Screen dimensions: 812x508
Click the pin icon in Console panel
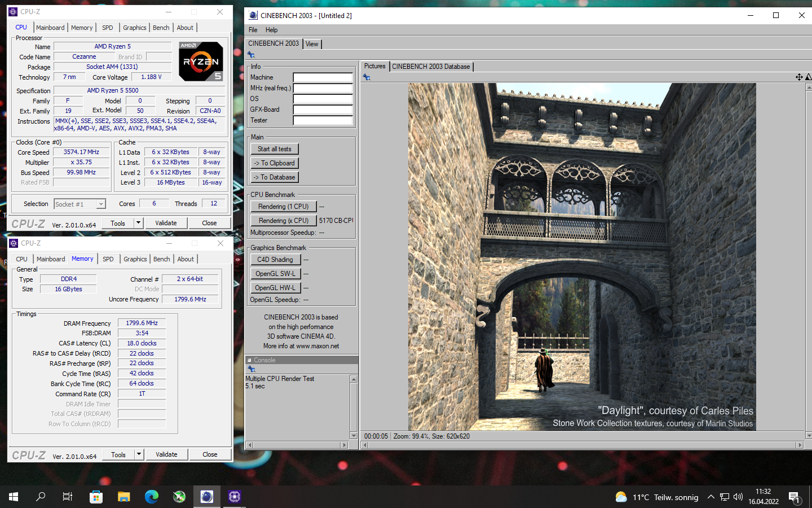pyautogui.click(x=251, y=369)
